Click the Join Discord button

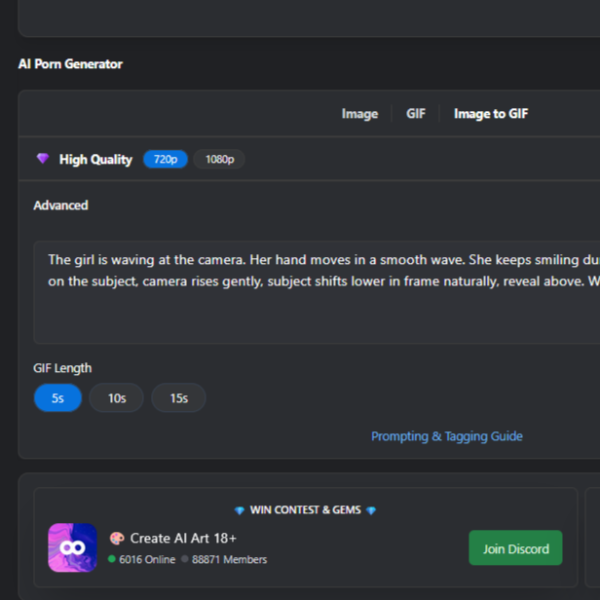[x=515, y=548]
